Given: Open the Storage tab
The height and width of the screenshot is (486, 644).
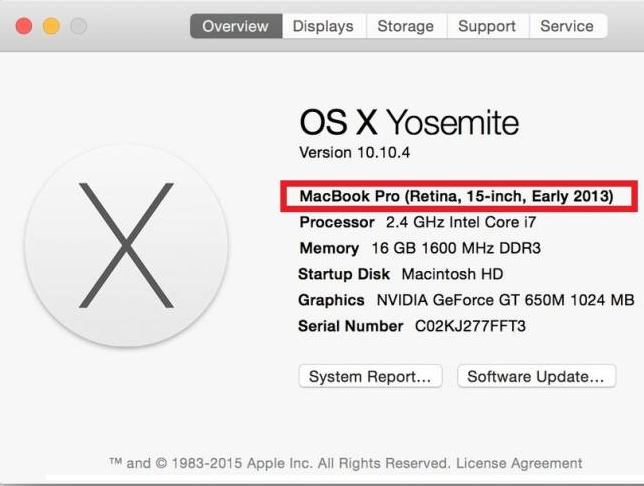Looking at the screenshot, I should 405,26.
